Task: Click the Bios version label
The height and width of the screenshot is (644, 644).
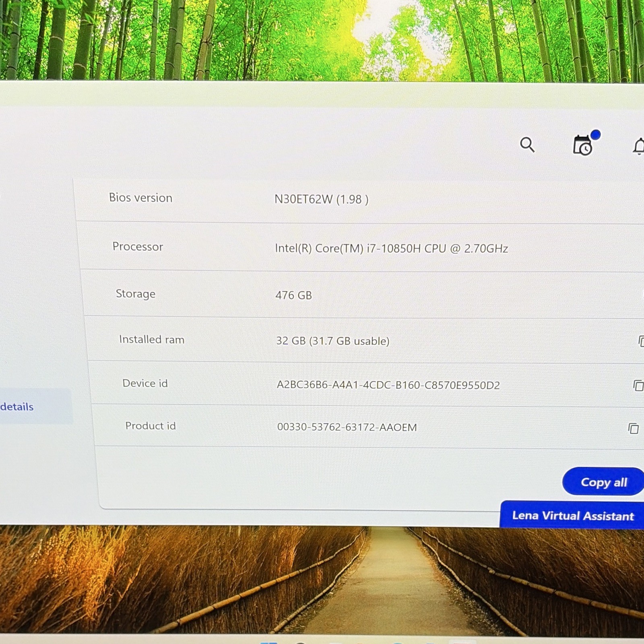Action: point(140,198)
